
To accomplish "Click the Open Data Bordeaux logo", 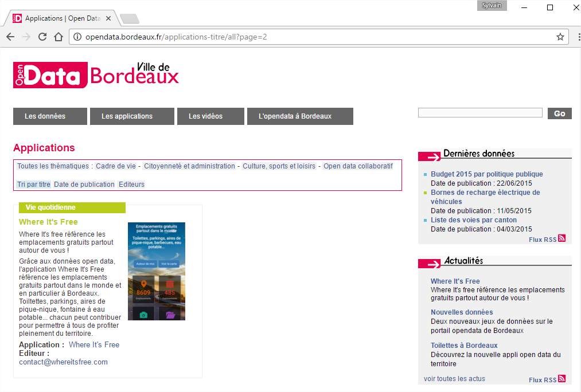I will pyautogui.click(x=96, y=75).
